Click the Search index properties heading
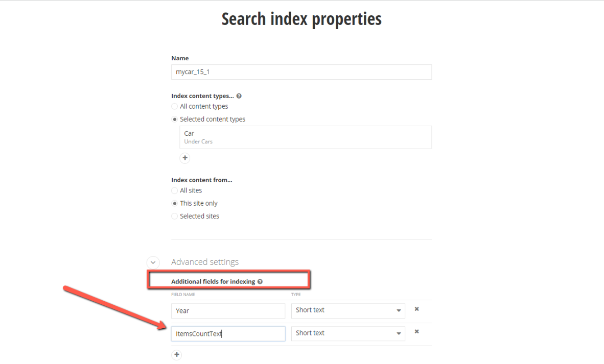This screenshot has height=364, width=604. [x=301, y=19]
